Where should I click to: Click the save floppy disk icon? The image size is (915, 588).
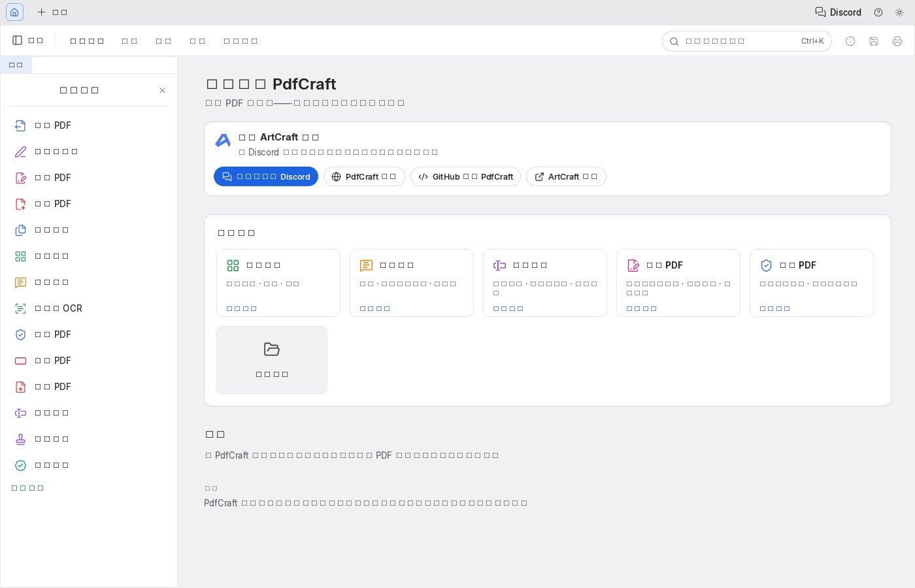coord(874,41)
